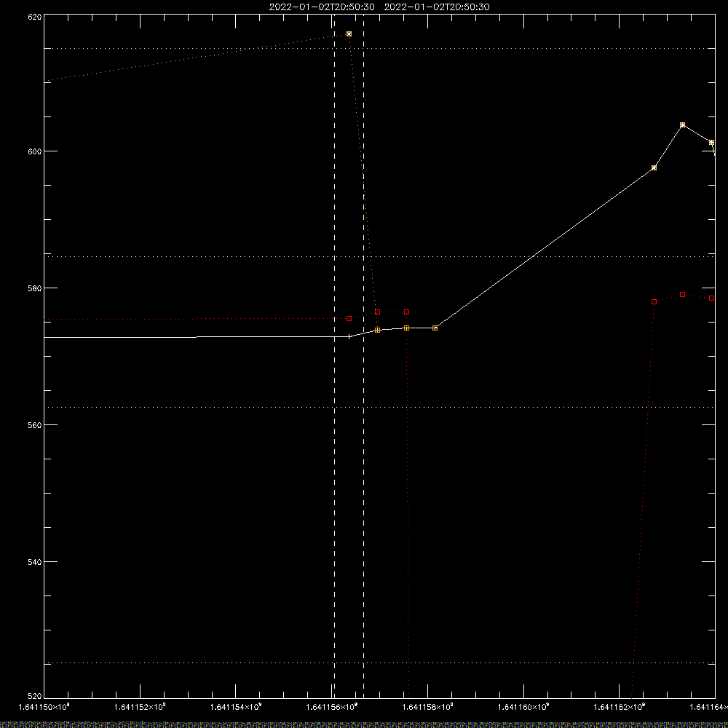Click the 1.641158×10⁹ x-axis label
728x728 pixels.
[x=427, y=707]
